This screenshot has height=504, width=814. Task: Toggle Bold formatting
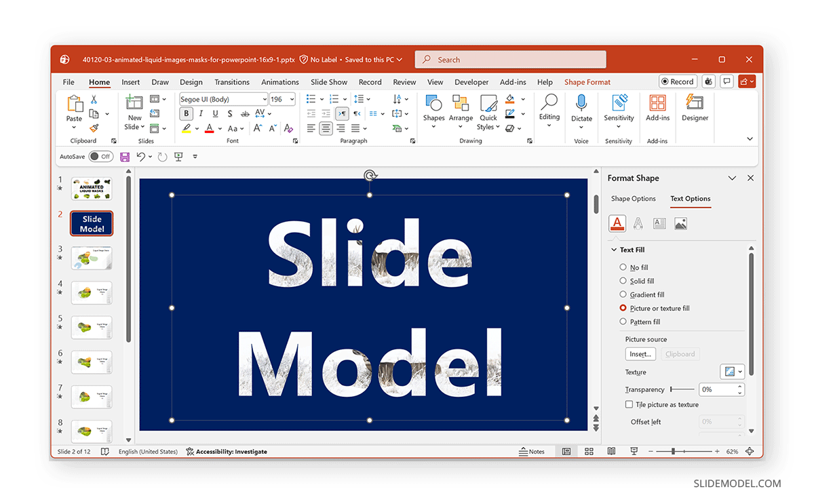click(187, 113)
